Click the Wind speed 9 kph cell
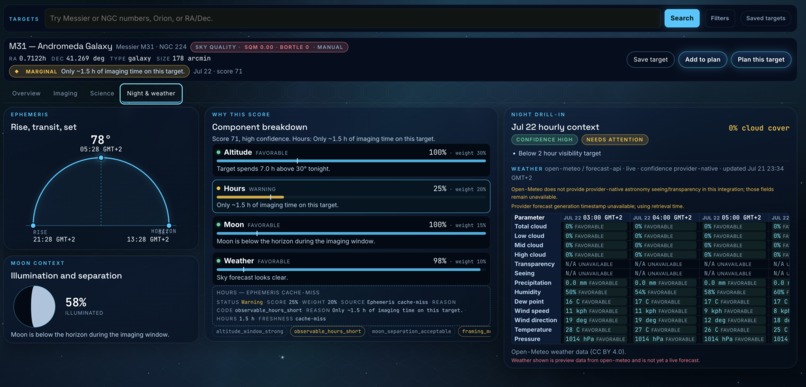806x387 pixels. tap(734, 311)
